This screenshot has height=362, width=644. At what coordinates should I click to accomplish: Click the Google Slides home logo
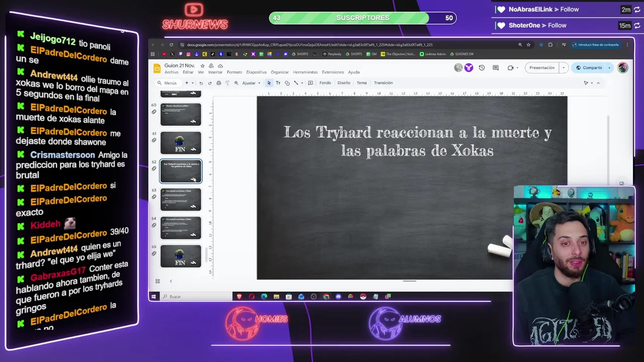156,68
